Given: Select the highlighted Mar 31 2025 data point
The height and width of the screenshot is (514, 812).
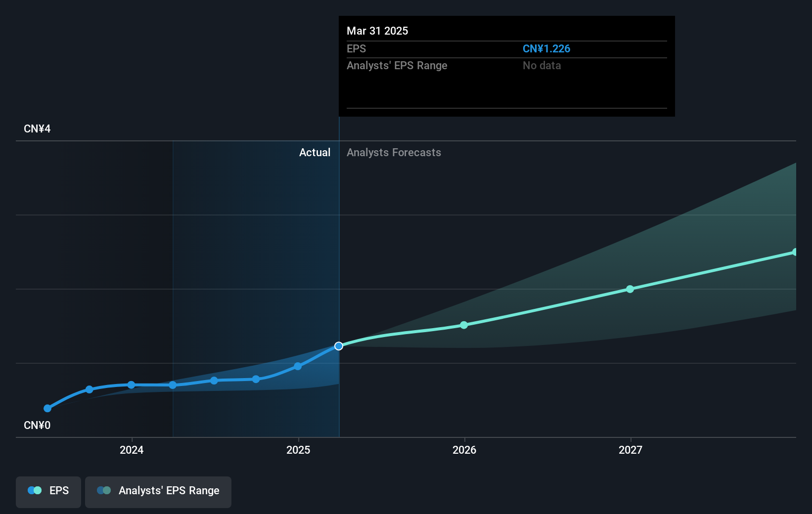Looking at the screenshot, I should click(339, 346).
